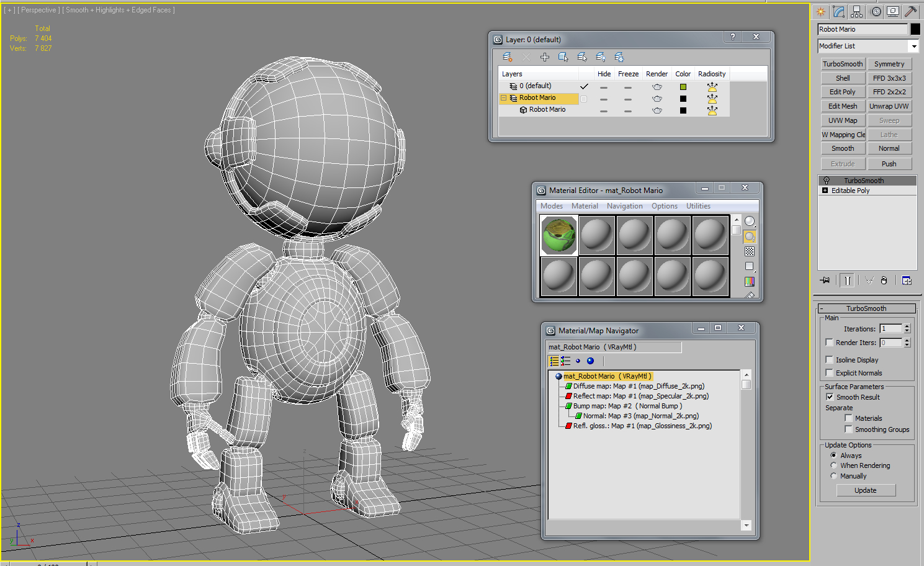Open the Hierarchy command panel tab
Screen dimensions: 924x566
[x=857, y=11]
